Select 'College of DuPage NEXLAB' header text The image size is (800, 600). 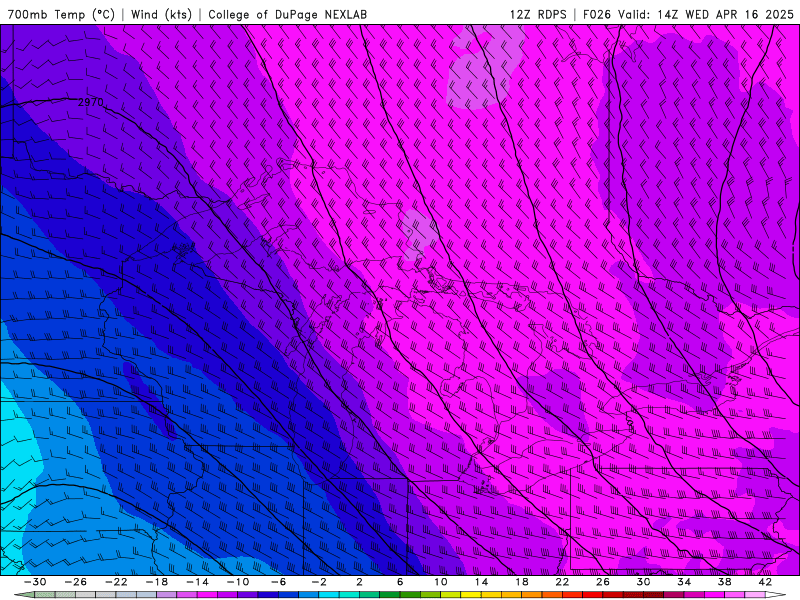click(287, 14)
